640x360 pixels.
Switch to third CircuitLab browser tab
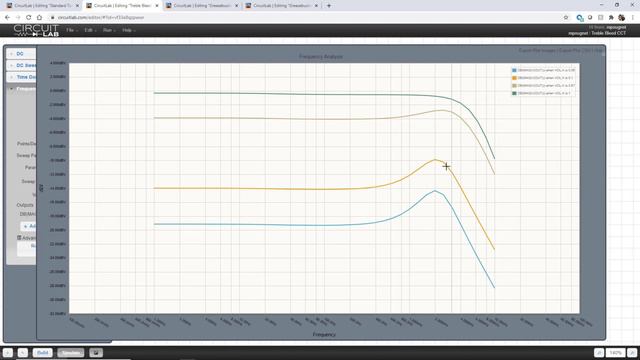(x=202, y=6)
